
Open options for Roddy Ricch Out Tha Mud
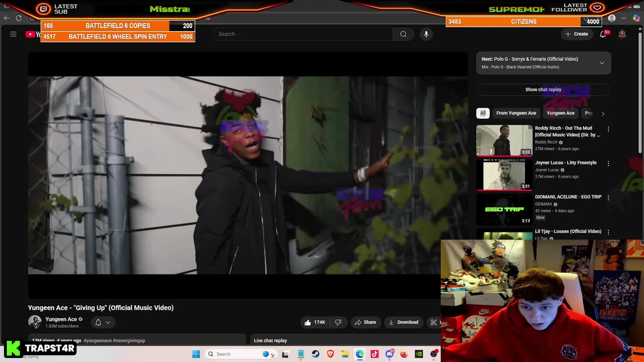click(x=608, y=129)
